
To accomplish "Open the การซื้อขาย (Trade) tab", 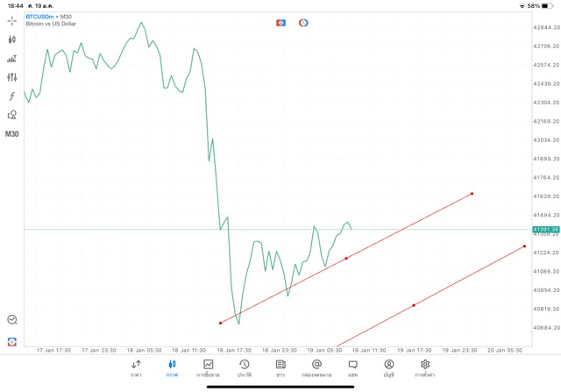I will click(x=208, y=368).
